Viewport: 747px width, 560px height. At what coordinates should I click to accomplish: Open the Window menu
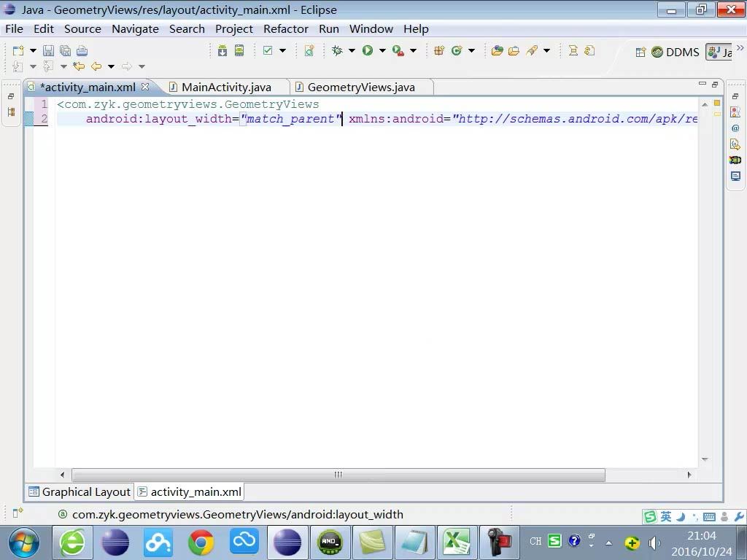pos(371,29)
